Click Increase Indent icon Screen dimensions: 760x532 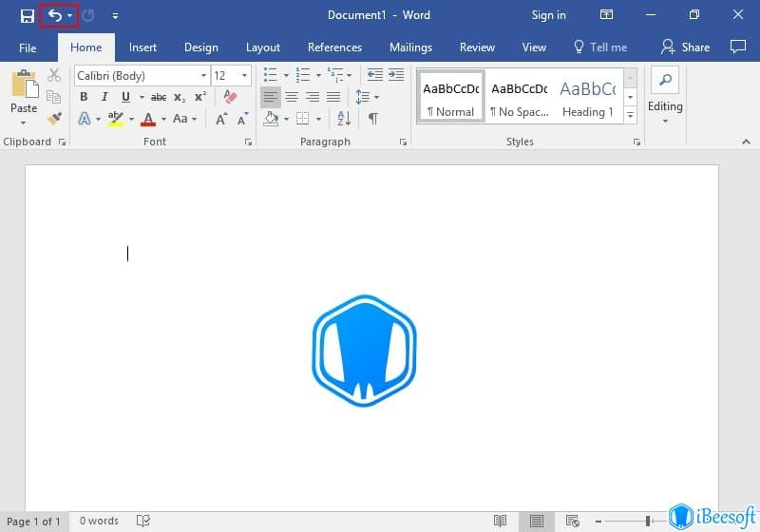click(396, 75)
